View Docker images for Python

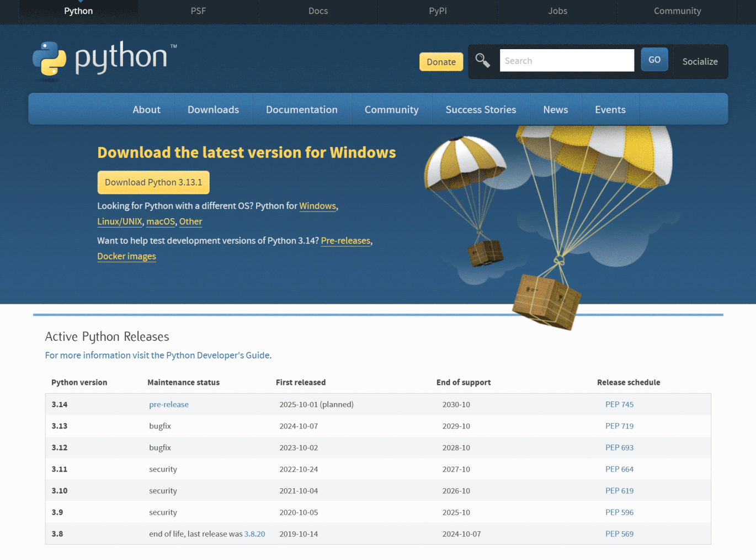coord(126,256)
